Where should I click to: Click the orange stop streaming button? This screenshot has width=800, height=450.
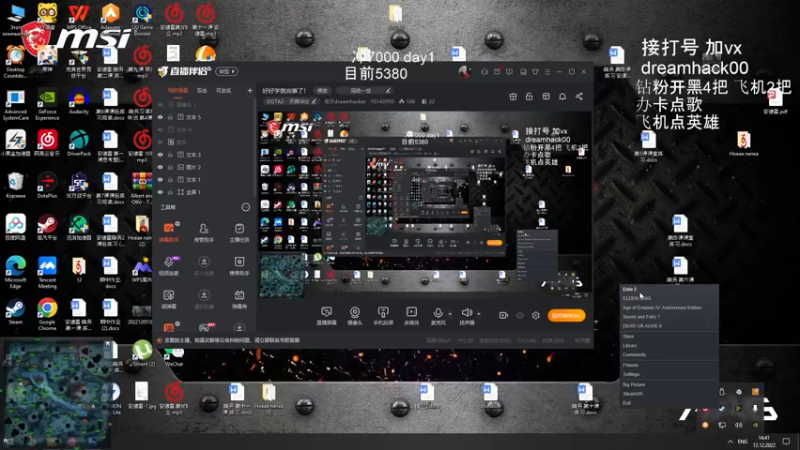point(566,316)
